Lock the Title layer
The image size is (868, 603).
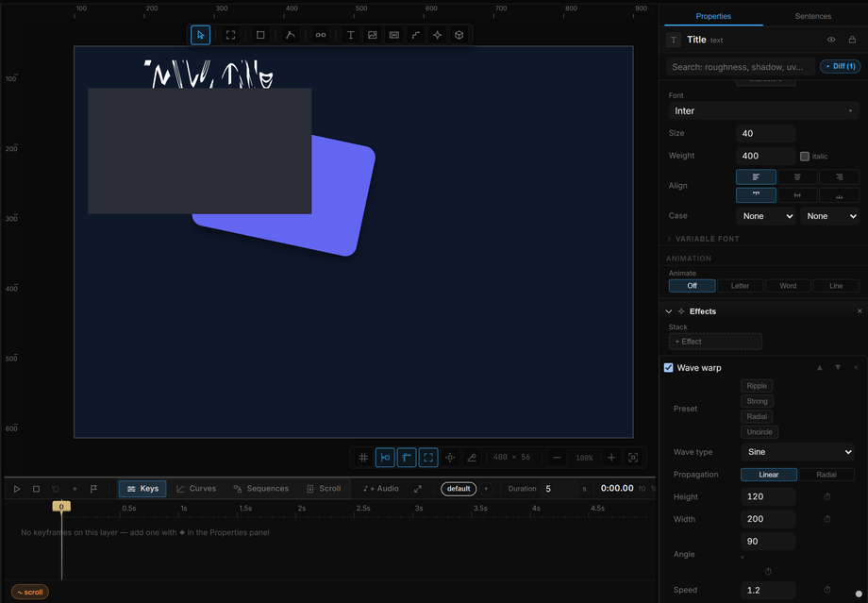[852, 40]
